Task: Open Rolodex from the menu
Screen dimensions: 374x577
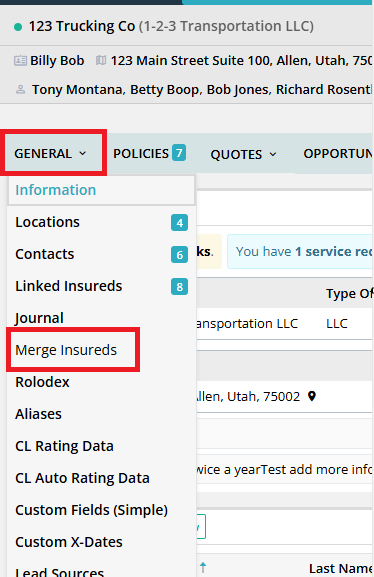Action: [x=42, y=382]
